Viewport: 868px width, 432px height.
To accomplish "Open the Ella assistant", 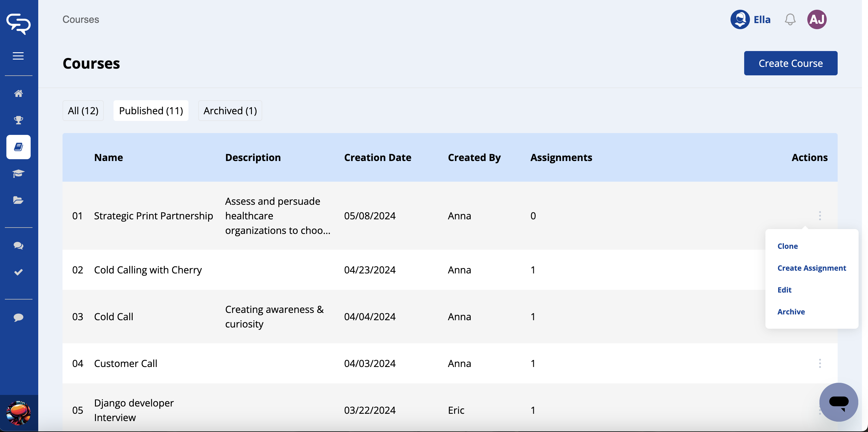I will pos(751,19).
